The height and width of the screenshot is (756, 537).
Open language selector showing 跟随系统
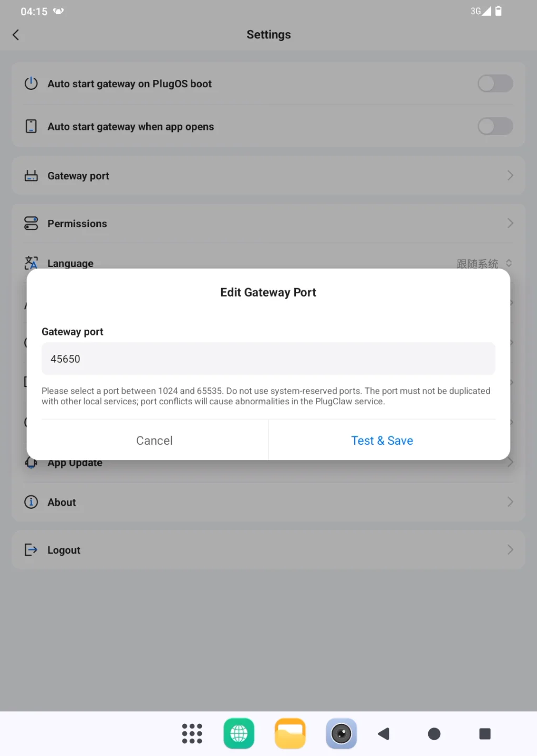coord(484,263)
